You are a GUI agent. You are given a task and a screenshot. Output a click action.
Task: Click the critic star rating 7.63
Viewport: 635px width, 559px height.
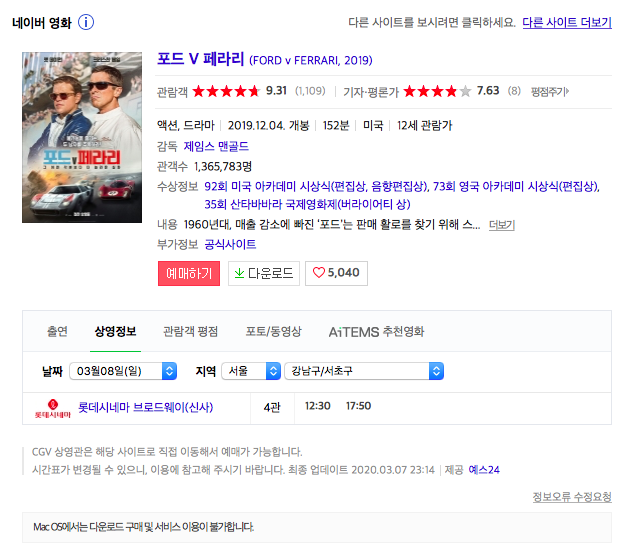(x=437, y=91)
